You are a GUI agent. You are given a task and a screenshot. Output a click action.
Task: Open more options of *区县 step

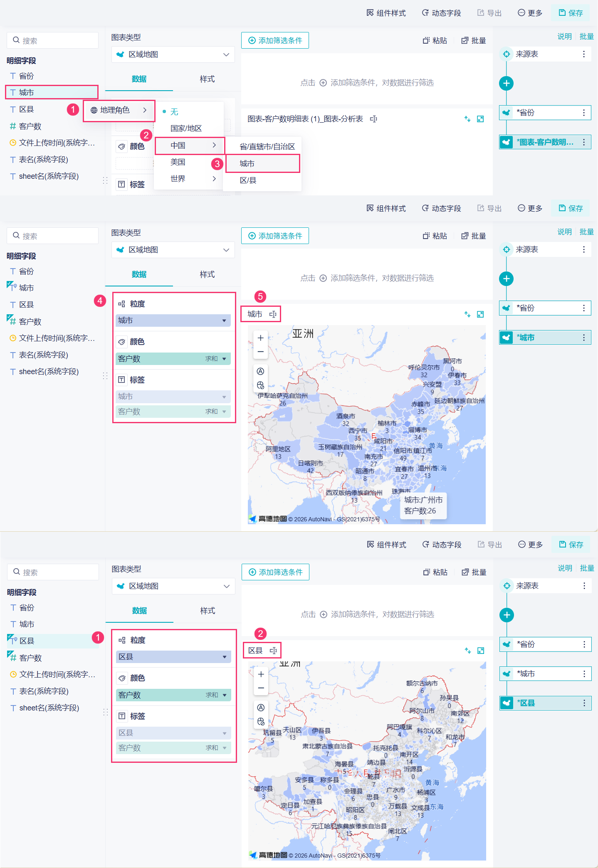coord(584,703)
